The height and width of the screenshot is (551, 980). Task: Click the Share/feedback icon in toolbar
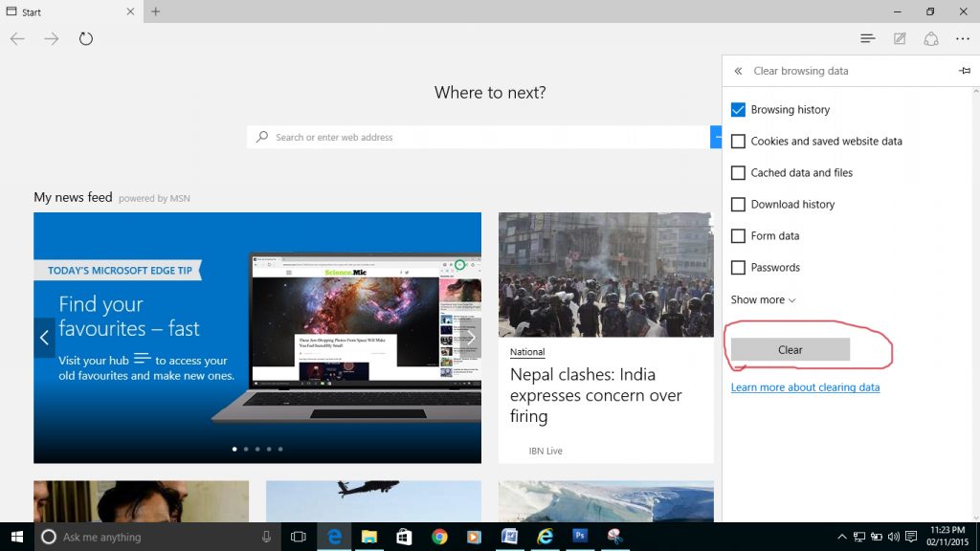pos(931,38)
